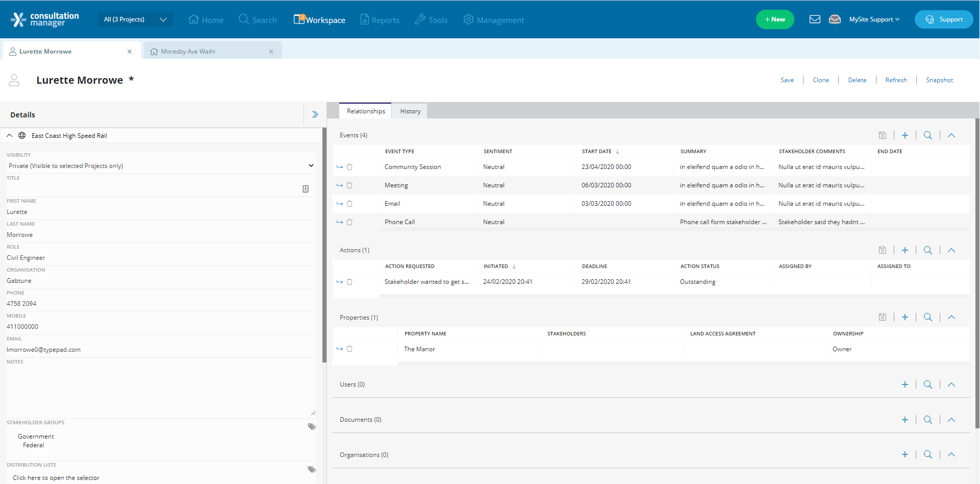Screen dimensions: 980x484
Task: Open the Distribution Lists tag icon
Action: coord(312,469)
